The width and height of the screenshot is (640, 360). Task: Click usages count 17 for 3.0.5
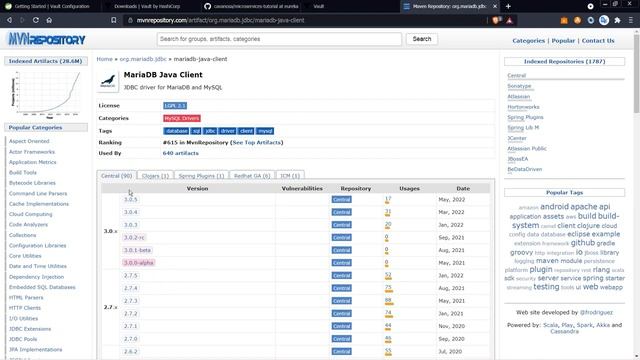388,199
